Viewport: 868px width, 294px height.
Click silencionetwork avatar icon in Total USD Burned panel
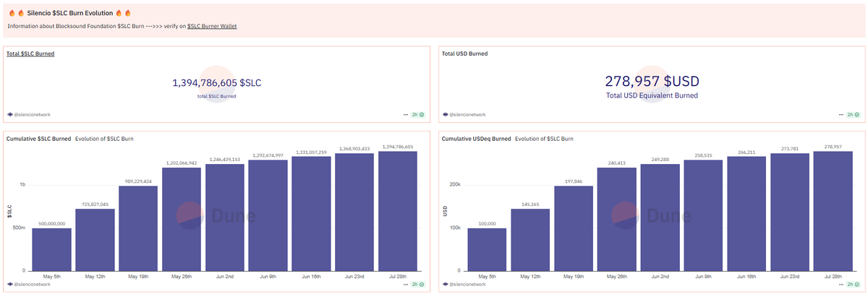pos(444,114)
